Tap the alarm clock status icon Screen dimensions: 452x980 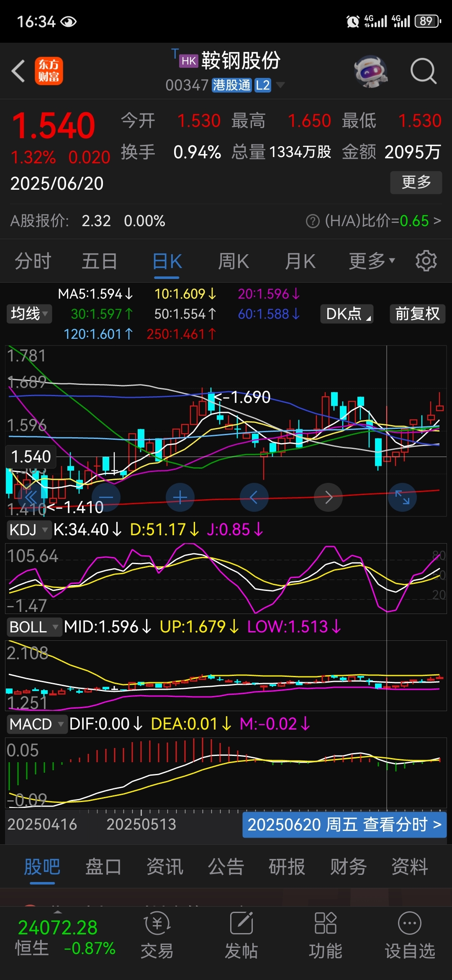point(353,21)
